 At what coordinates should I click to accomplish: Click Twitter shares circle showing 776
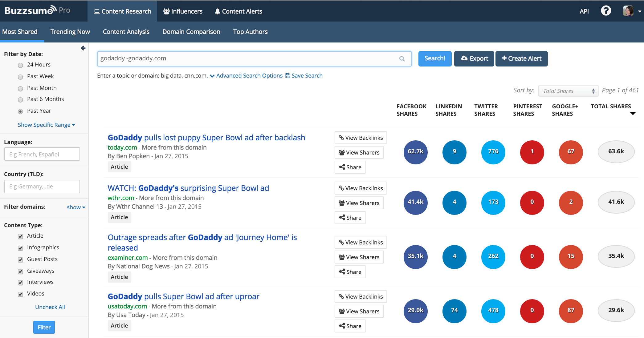coord(493,152)
